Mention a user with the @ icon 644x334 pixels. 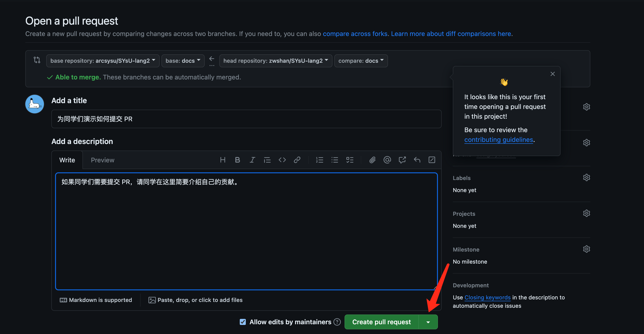click(x=387, y=160)
